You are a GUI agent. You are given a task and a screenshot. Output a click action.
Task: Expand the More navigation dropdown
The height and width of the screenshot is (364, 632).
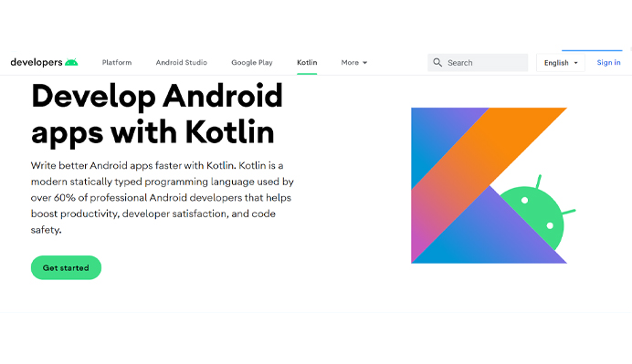(353, 62)
